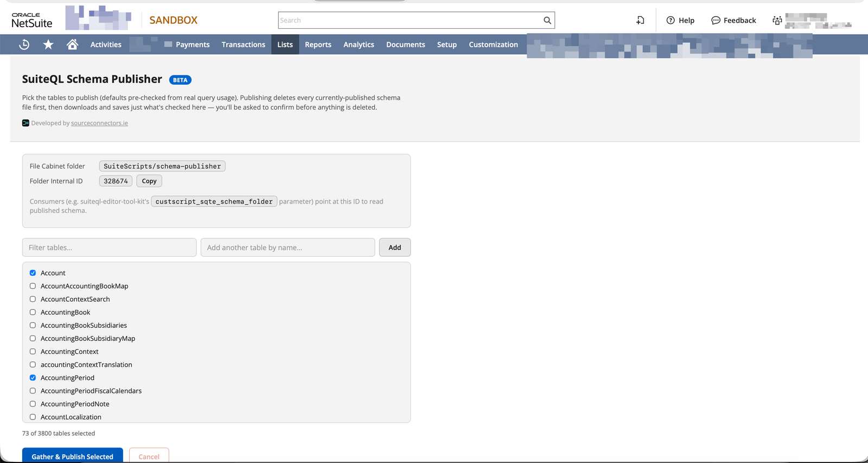868x463 pixels.
Task: Click the Help question mark icon
Action: (671, 20)
